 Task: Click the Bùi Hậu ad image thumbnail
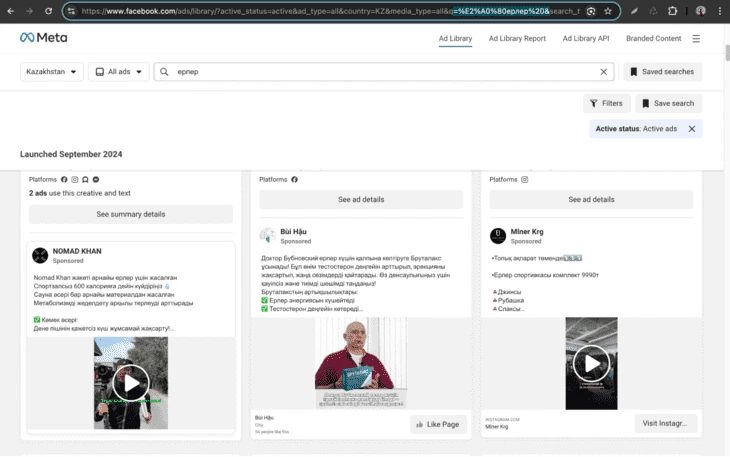point(361,363)
